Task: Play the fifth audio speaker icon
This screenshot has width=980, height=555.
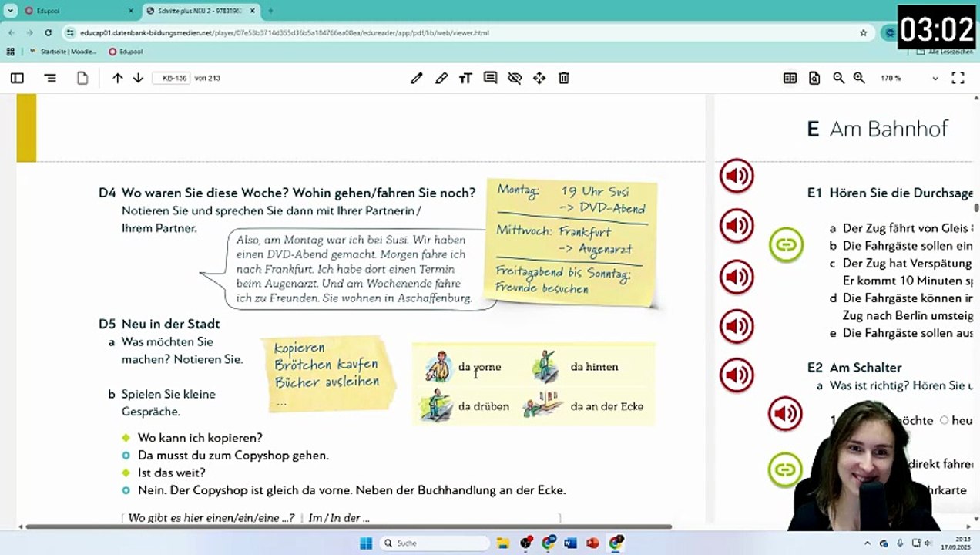Action: click(x=737, y=375)
